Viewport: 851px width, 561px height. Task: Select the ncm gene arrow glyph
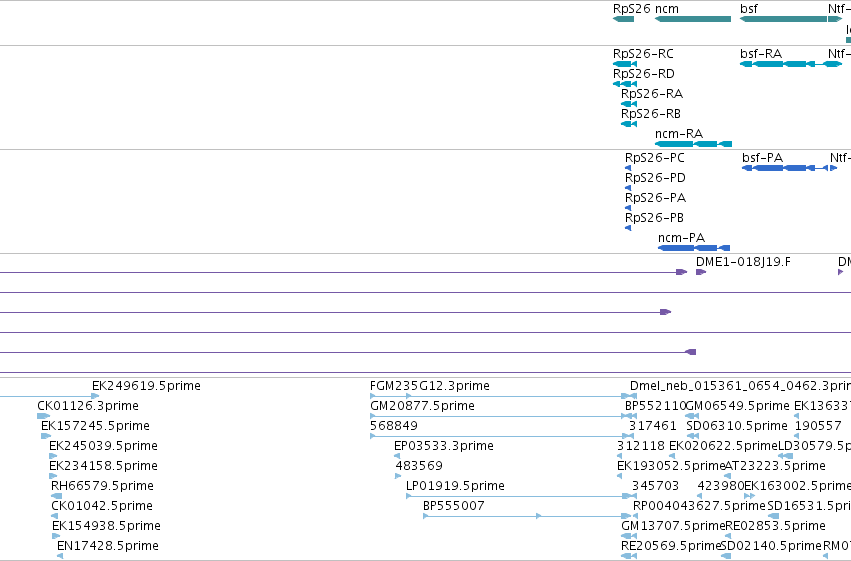[x=693, y=19]
